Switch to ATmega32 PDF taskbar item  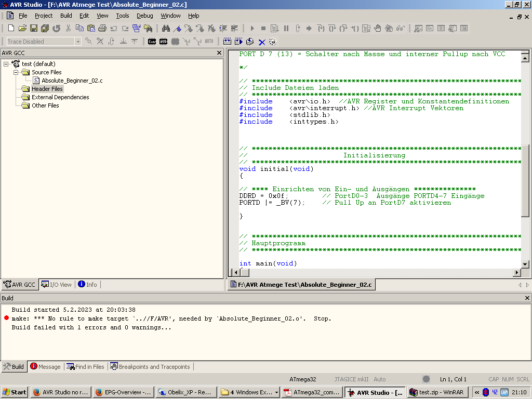coord(312,393)
